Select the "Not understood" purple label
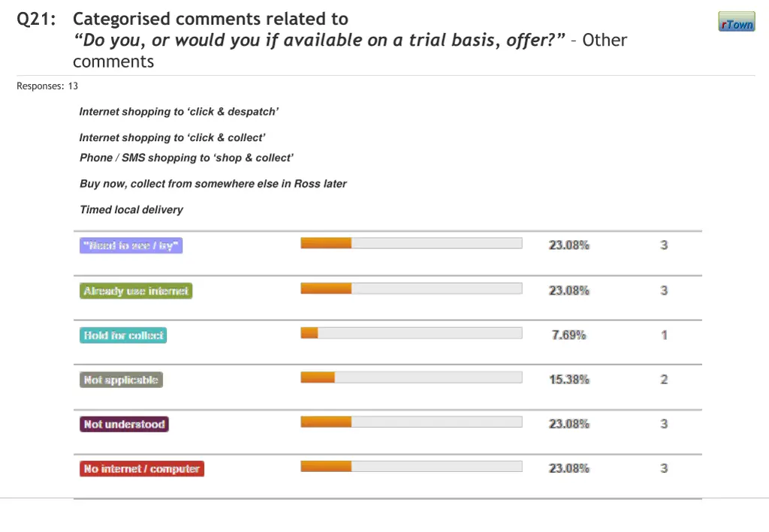This screenshot has width=769, height=532. 124,424
